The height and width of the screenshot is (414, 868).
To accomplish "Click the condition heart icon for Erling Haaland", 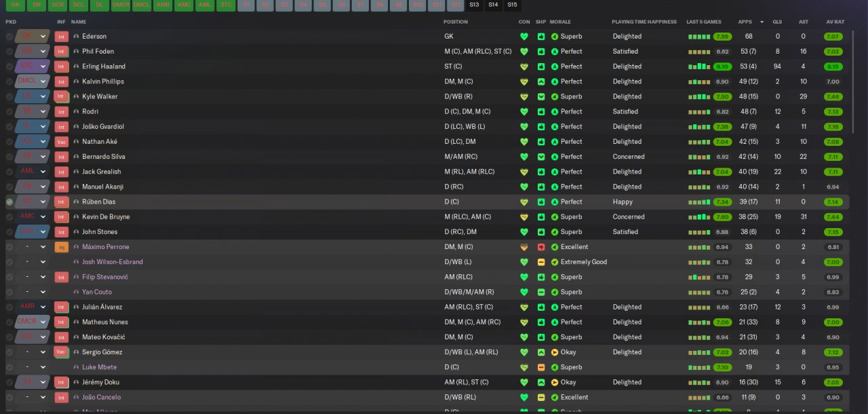I will (524, 67).
